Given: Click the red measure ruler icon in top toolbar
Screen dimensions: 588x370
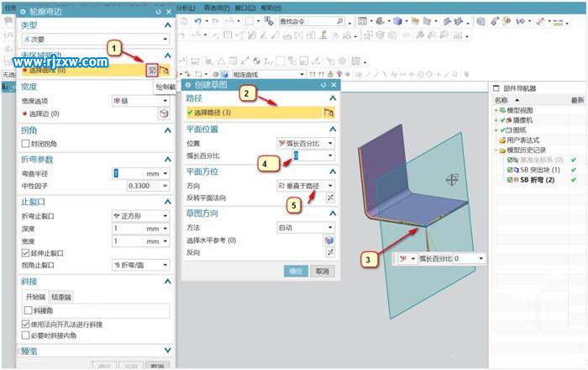Looking at the screenshot, I should tap(540, 21).
